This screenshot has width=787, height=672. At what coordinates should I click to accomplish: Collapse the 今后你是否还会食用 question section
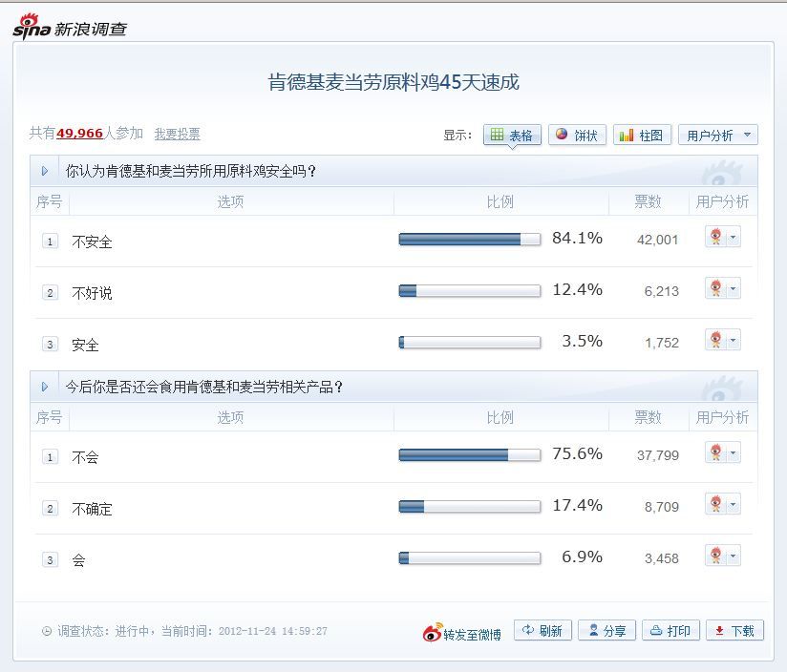[45, 387]
